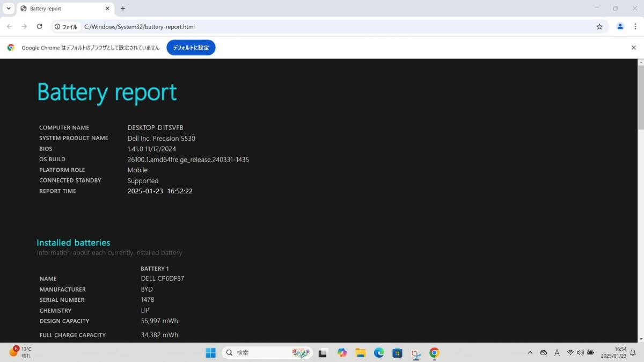Click the serial number 1478
644x362 pixels.
tap(148, 300)
